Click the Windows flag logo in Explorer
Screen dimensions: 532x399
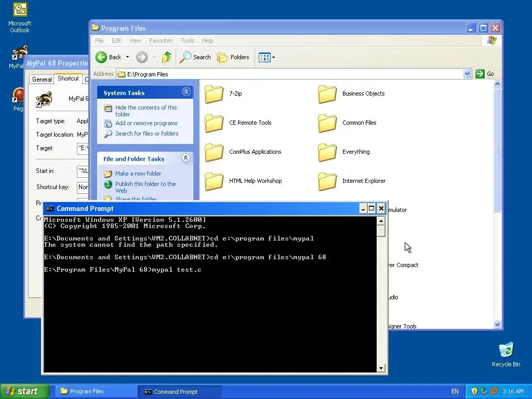coord(491,41)
